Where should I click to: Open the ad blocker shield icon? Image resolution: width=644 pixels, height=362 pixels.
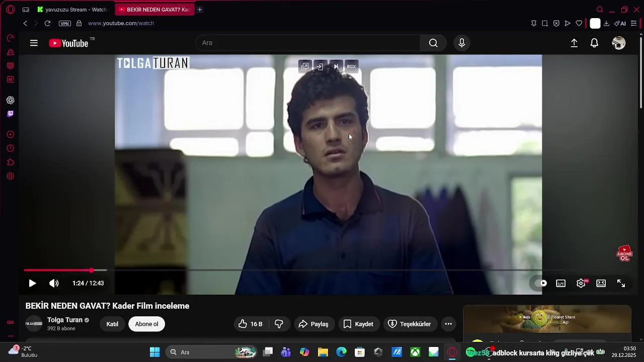(x=556, y=23)
